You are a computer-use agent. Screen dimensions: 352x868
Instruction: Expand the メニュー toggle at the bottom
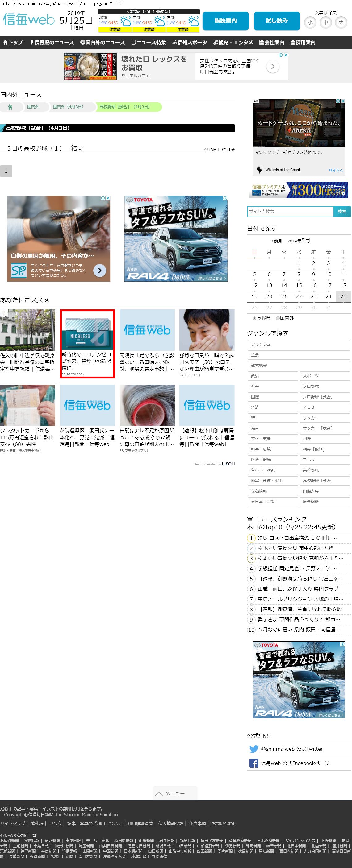(175, 793)
